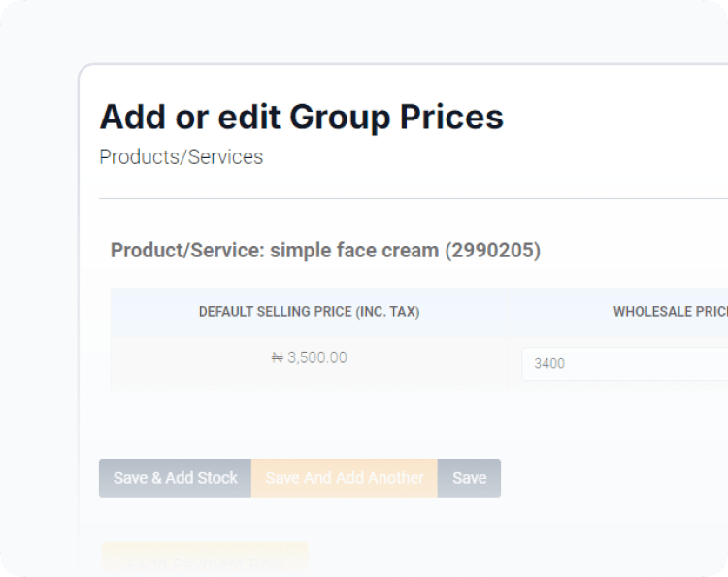Click the 3,500.00 default price amount
Viewport: 728px width, 577px height.
pos(316,357)
